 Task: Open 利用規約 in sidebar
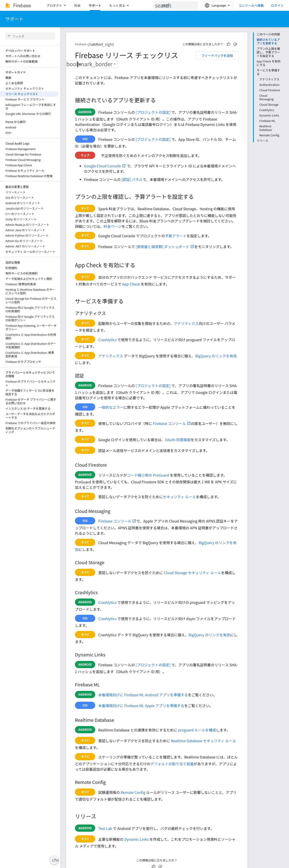pyautogui.click(x=11, y=268)
